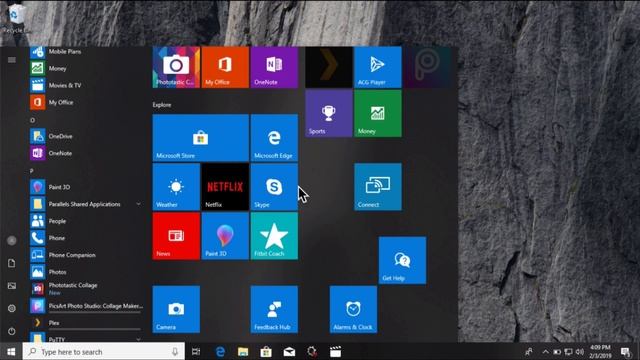Open the Action Center notifications icon

coord(625,351)
